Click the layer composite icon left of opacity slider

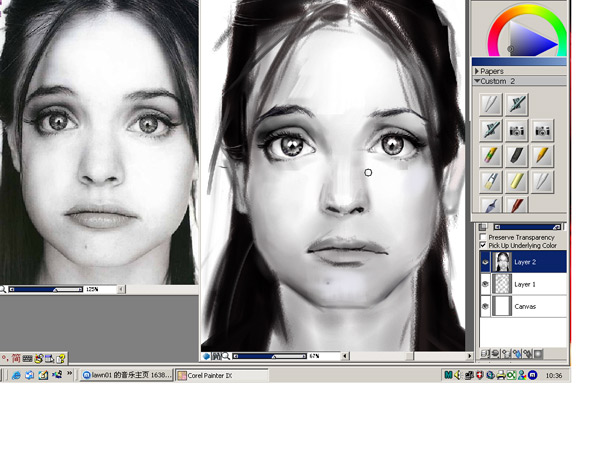coord(483,227)
